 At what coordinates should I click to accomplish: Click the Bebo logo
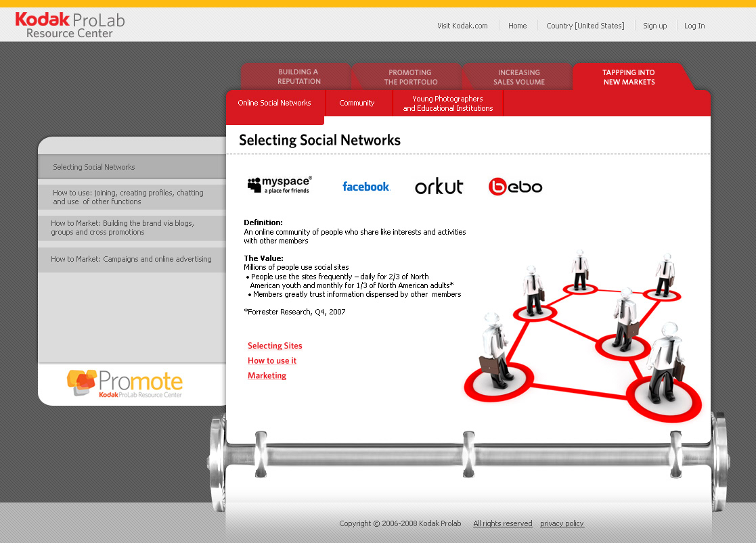[516, 187]
